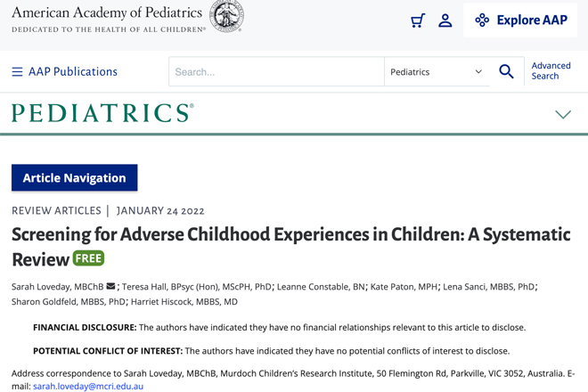588x392 pixels.
Task: Click the sarah.loveday@mcri.edu.au email link
Action: tap(88, 386)
